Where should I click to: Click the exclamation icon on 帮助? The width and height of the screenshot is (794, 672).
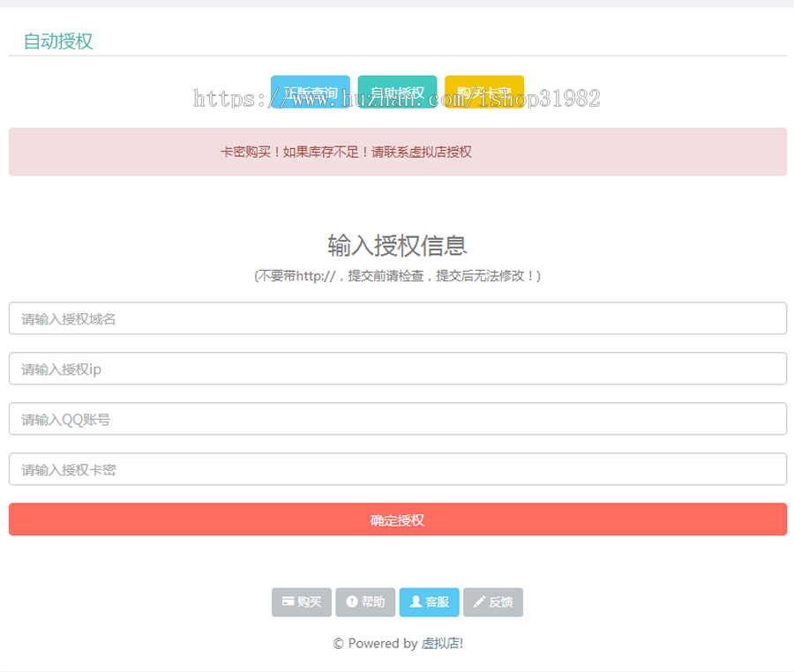[351, 601]
